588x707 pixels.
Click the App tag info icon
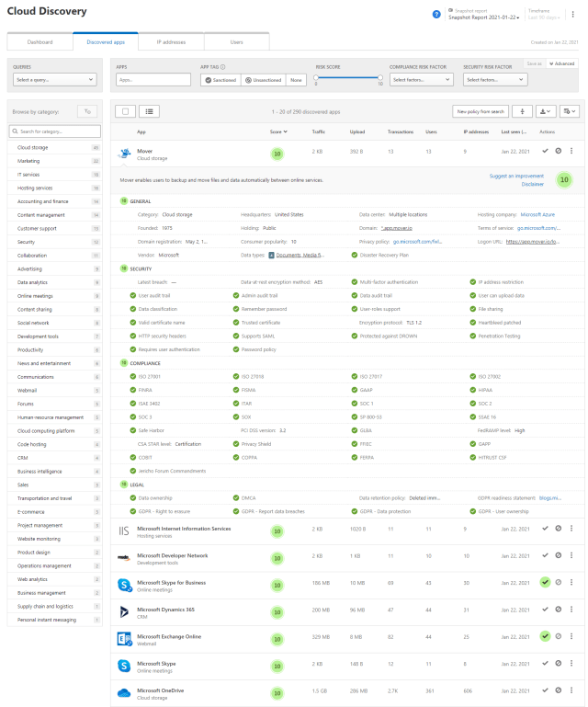click(222, 67)
